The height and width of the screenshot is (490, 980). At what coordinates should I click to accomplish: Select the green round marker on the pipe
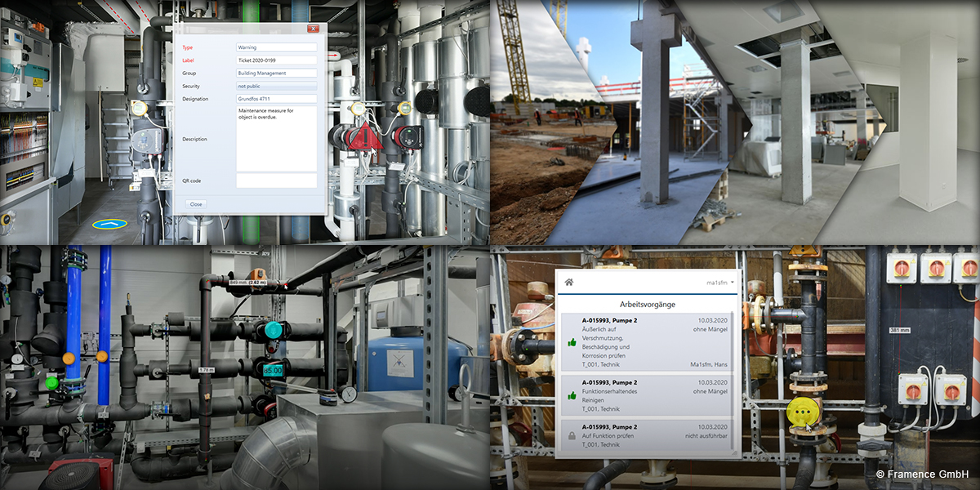click(51, 381)
